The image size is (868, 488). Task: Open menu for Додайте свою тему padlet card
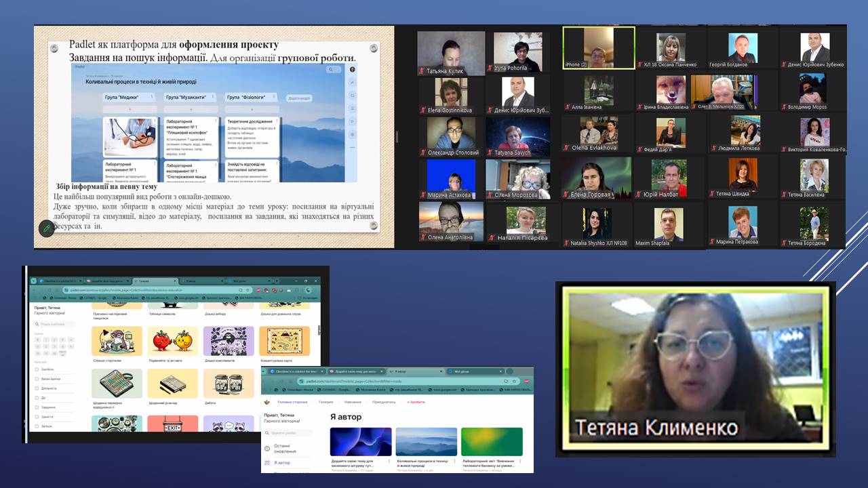tap(389, 461)
